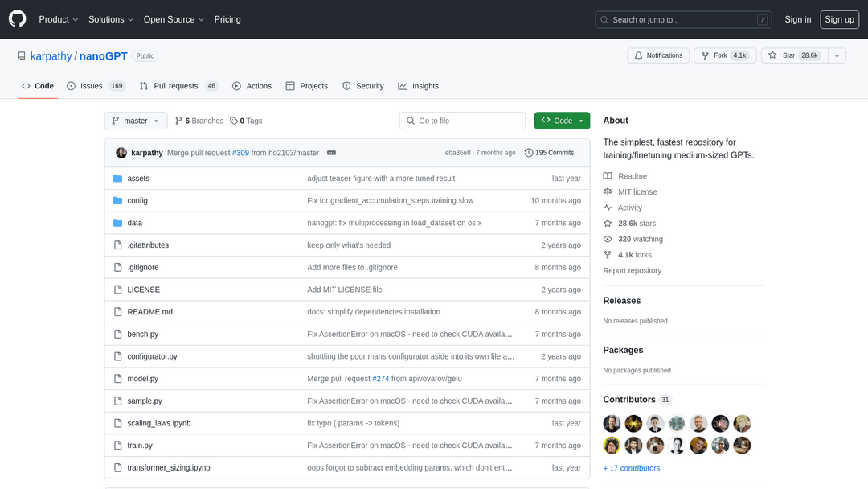Open the master branch selector

pos(136,121)
